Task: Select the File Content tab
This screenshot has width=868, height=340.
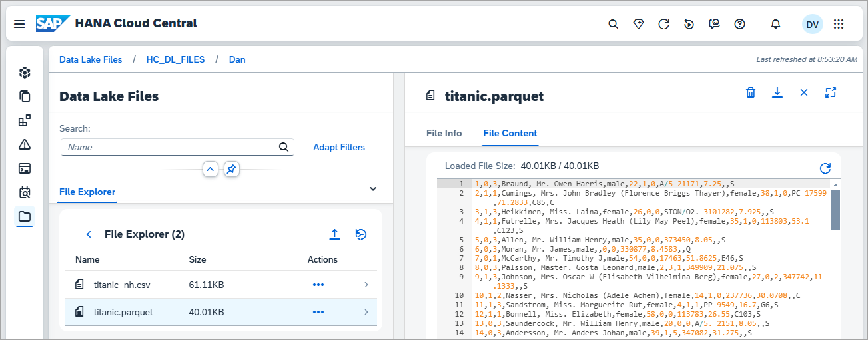Action: coord(510,133)
